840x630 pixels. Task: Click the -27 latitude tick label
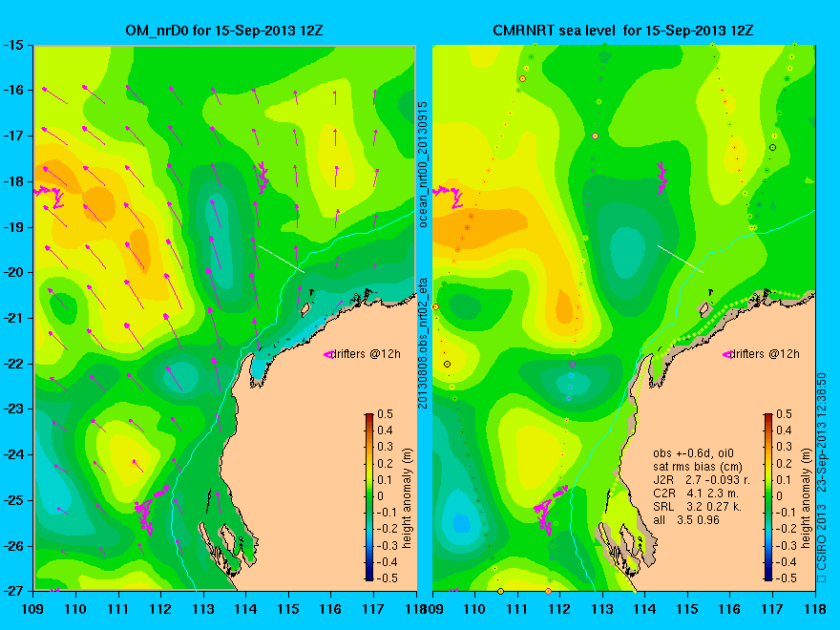click(x=12, y=591)
